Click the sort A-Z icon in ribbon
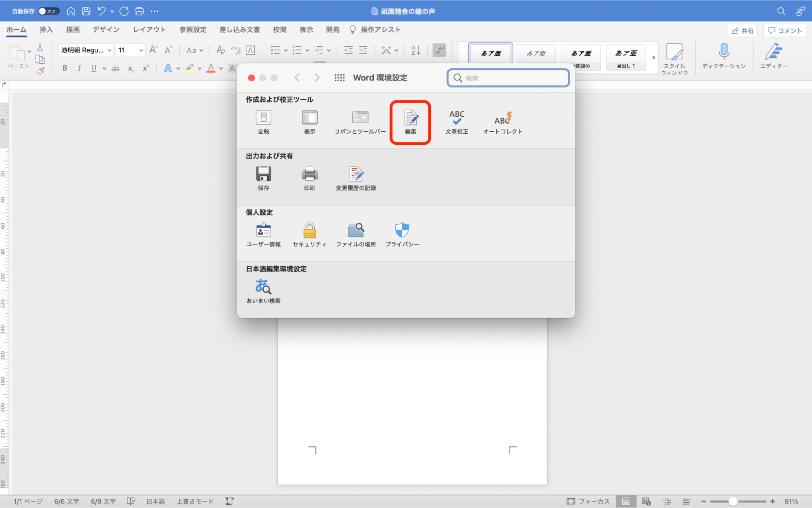 (416, 50)
